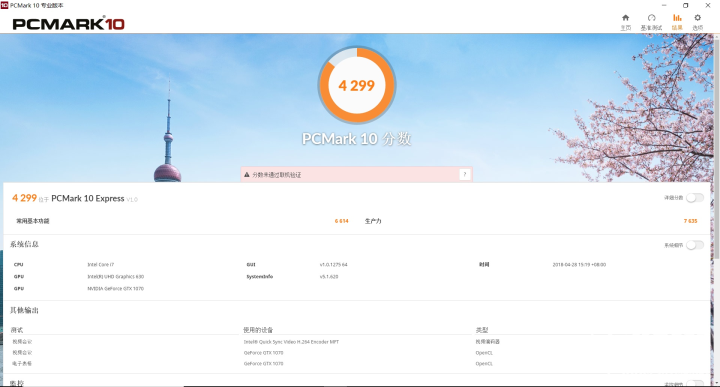This screenshot has height=387, width=720.
Task: Click the 其他输出 section heading
Action: click(24, 310)
